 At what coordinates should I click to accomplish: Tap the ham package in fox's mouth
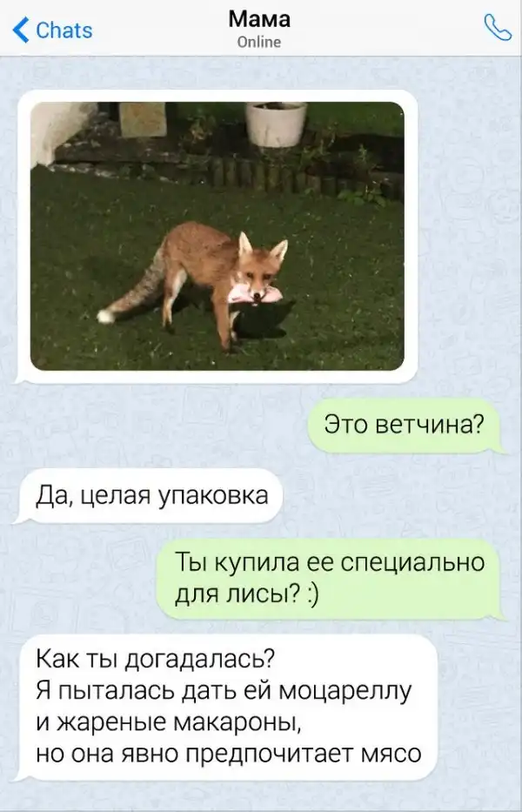pos(254,293)
